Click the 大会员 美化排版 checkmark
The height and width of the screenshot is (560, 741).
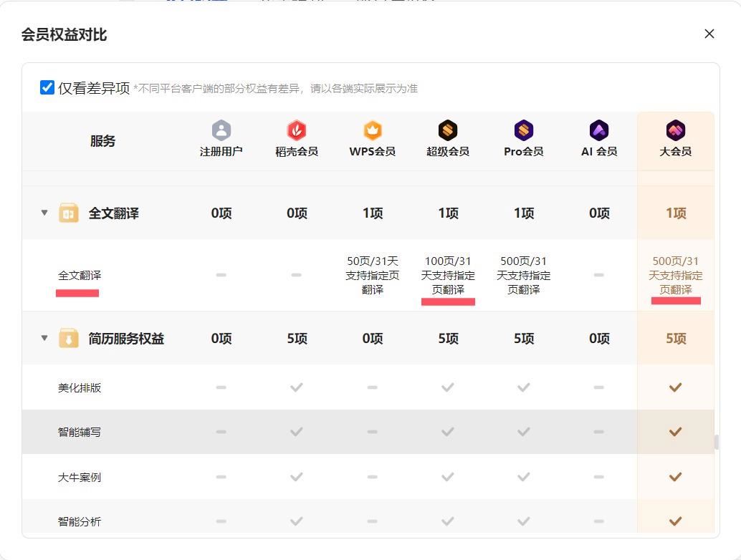pos(675,387)
